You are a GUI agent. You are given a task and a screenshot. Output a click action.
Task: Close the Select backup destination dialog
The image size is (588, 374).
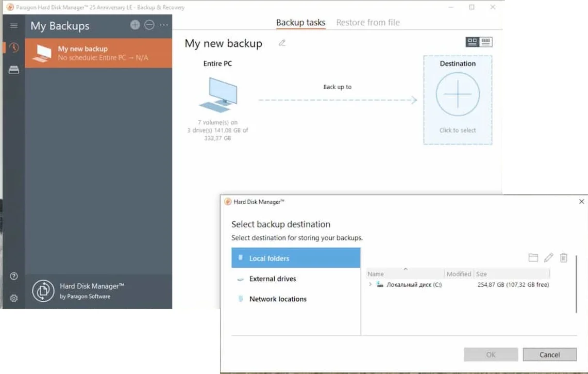[x=581, y=202]
